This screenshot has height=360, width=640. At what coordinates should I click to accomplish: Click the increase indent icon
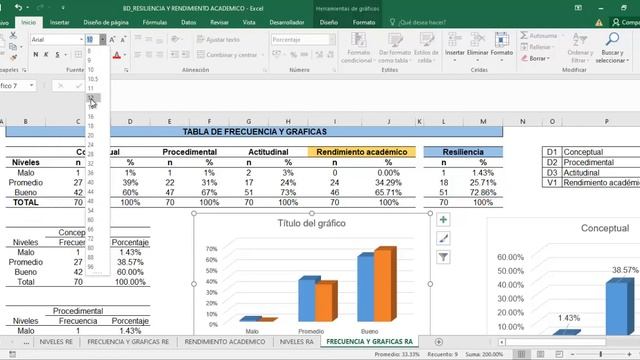(185, 55)
